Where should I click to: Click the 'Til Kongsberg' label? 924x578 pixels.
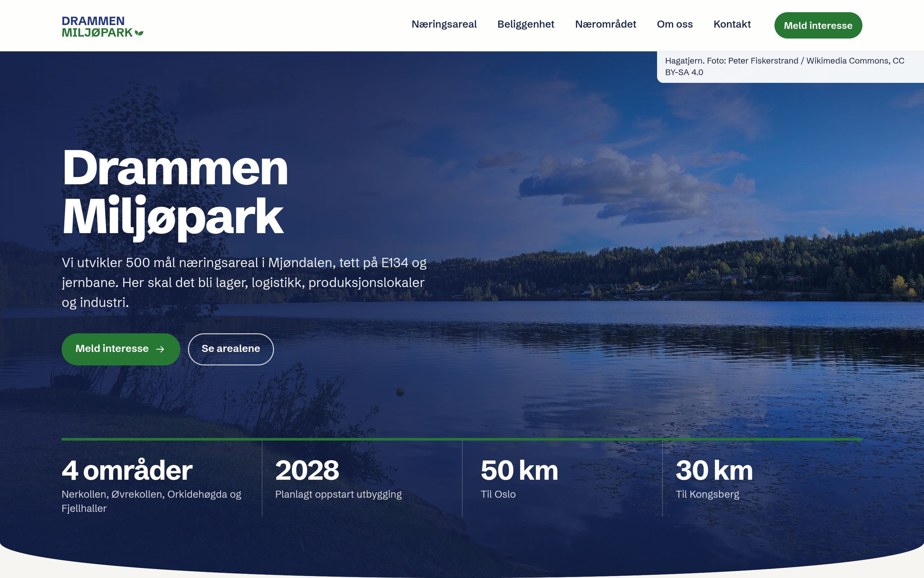(707, 494)
